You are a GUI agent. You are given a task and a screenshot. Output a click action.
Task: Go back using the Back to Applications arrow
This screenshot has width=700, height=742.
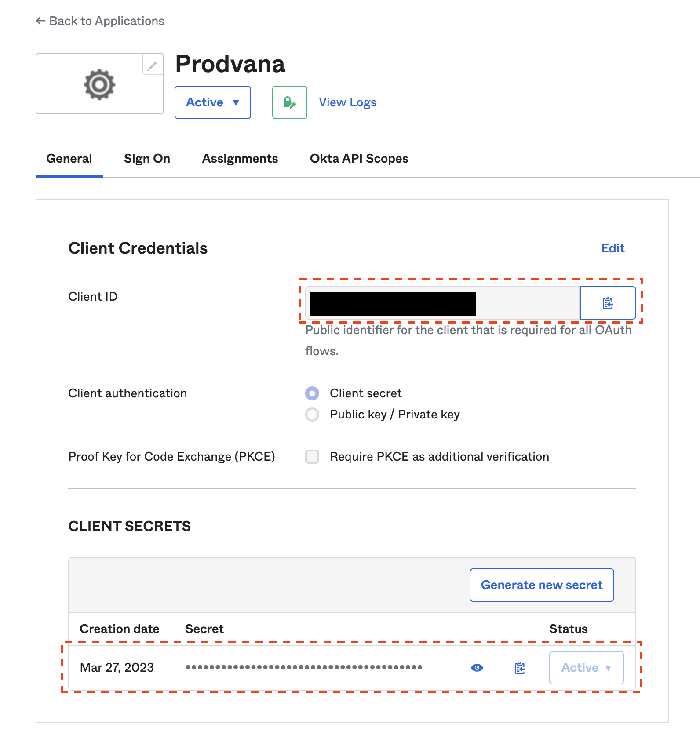point(40,21)
